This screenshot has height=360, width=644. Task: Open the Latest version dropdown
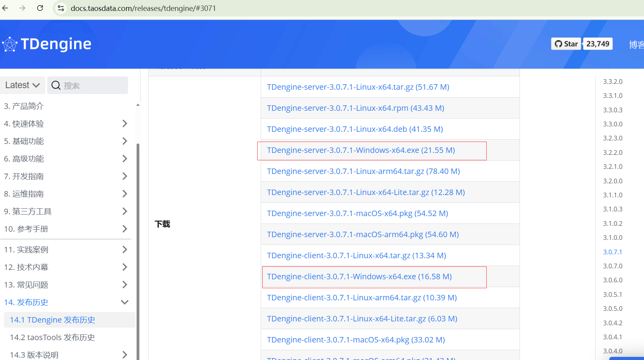point(23,85)
